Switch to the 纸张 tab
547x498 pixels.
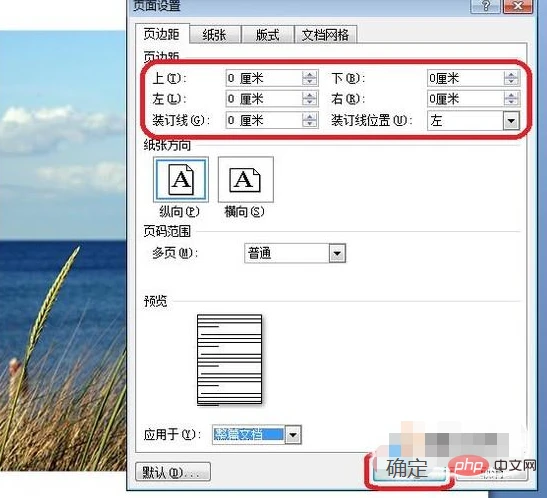tap(215, 34)
